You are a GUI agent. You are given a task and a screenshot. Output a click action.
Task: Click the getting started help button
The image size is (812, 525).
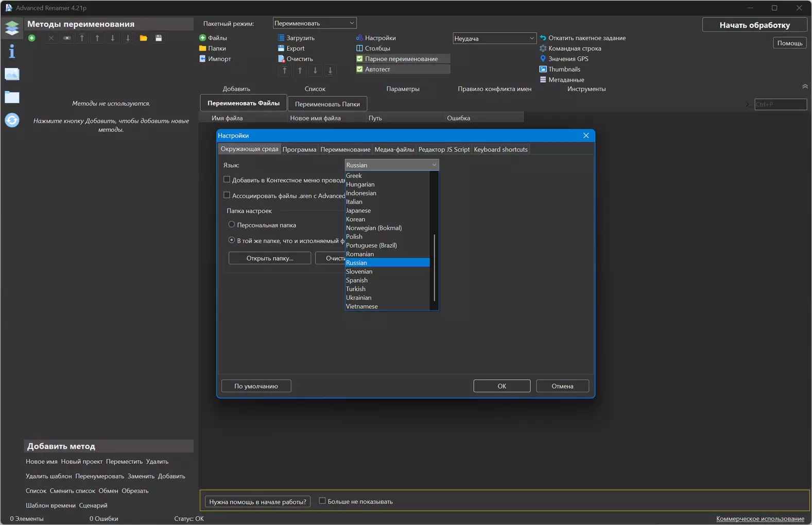(257, 502)
